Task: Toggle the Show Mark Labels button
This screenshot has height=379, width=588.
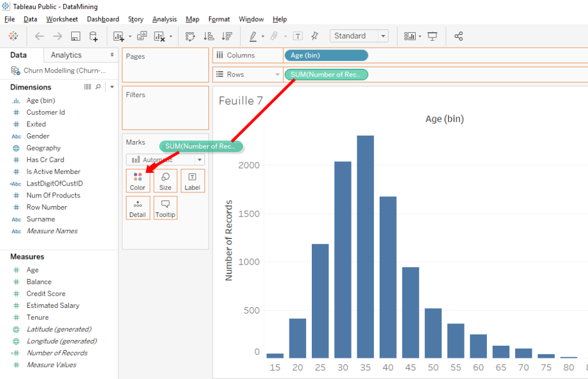Action: tap(297, 36)
